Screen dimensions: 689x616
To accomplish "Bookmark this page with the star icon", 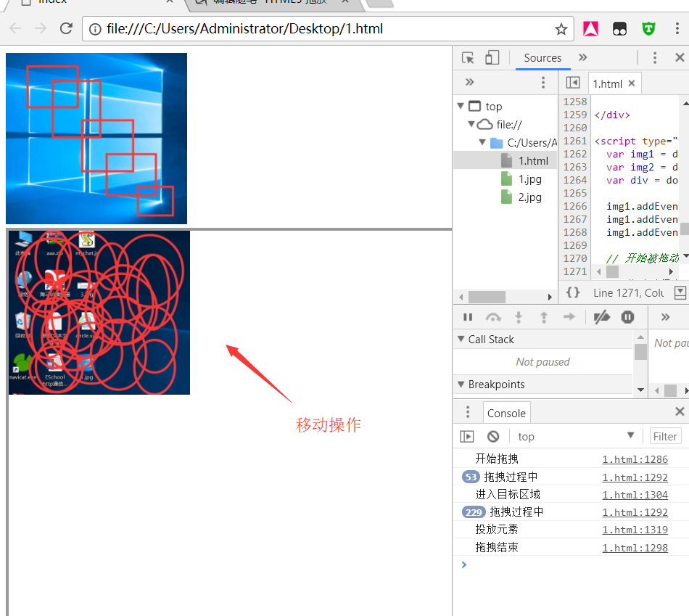I will [x=561, y=29].
